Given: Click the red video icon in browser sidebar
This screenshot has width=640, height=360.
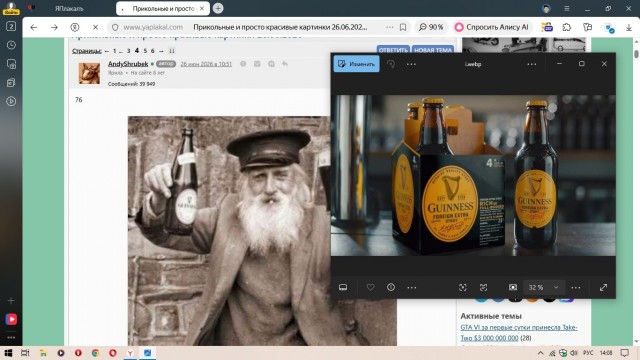Looking at the screenshot, I should click(x=11, y=319).
